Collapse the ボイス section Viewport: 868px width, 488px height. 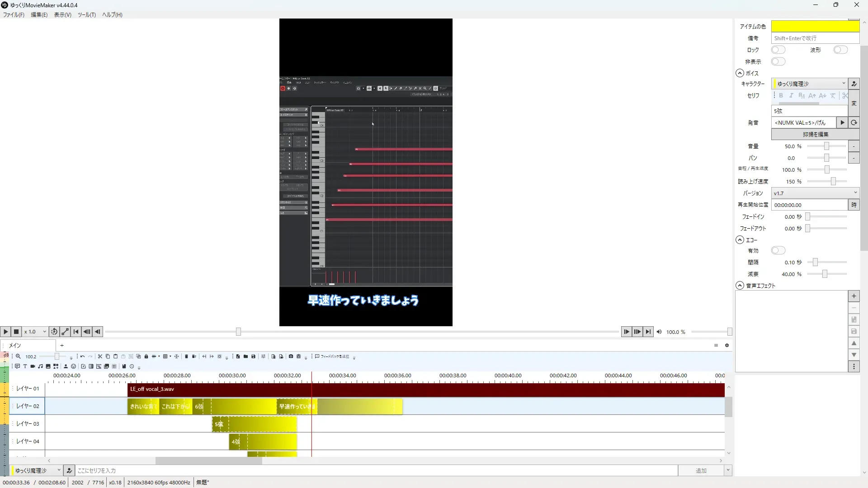point(740,73)
